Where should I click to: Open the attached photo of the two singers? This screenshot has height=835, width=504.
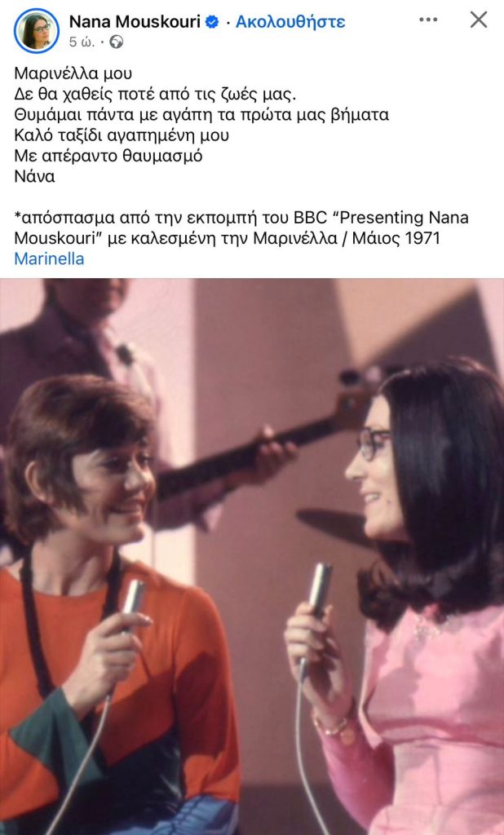click(x=252, y=556)
